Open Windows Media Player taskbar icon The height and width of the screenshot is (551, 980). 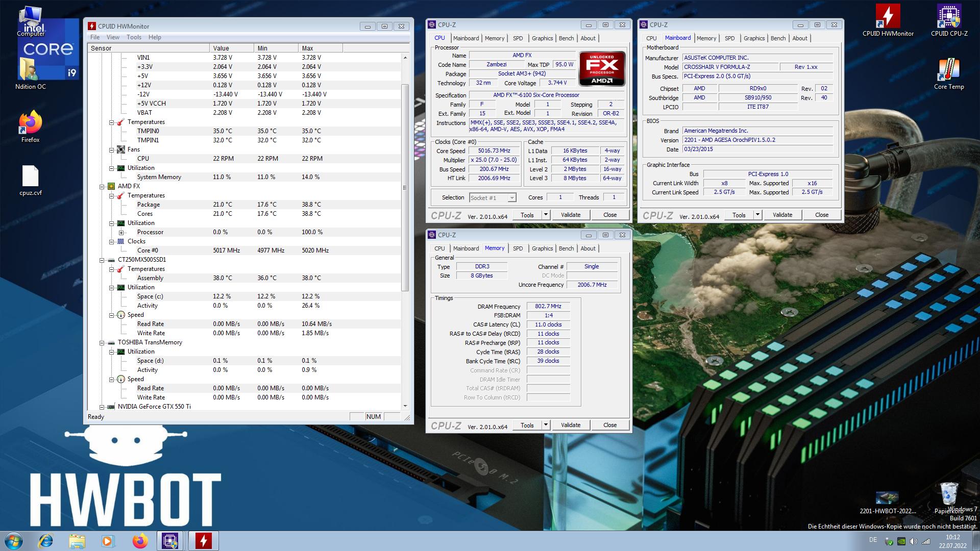click(x=108, y=541)
